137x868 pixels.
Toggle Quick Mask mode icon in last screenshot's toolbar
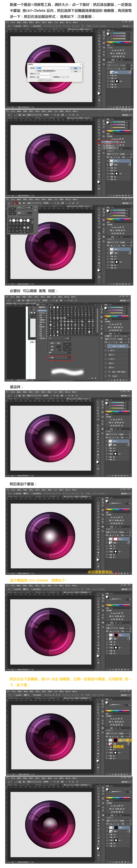[99, 852]
